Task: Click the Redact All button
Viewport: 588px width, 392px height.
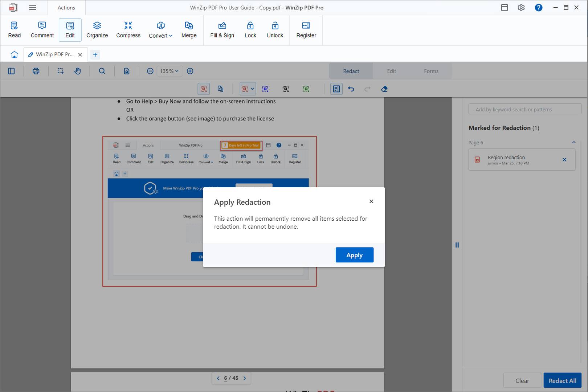Action: pos(562,380)
